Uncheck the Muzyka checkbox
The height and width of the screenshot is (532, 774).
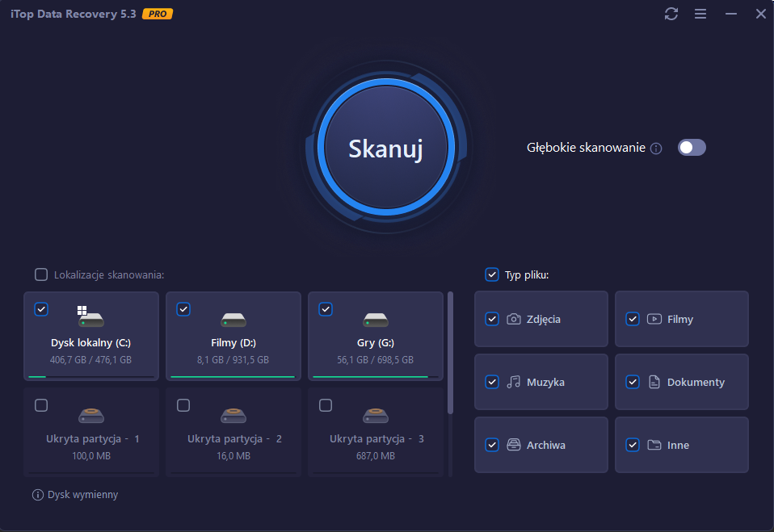[492, 382]
